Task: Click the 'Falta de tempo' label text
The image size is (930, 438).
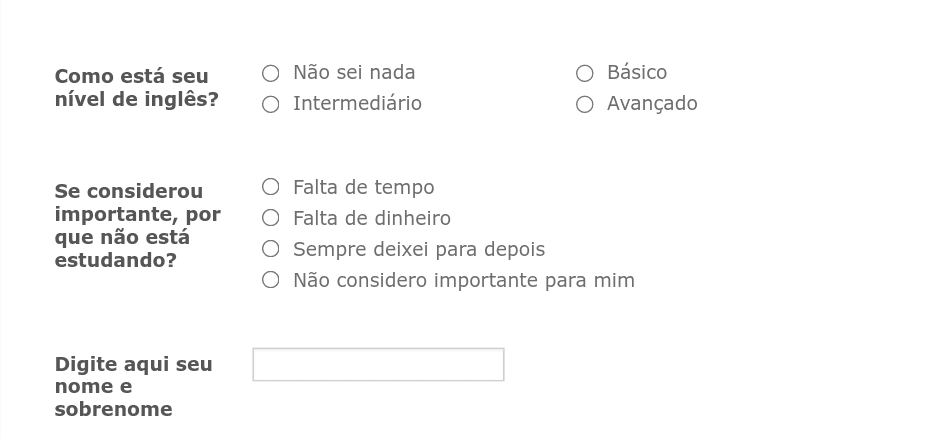Action: point(363,187)
